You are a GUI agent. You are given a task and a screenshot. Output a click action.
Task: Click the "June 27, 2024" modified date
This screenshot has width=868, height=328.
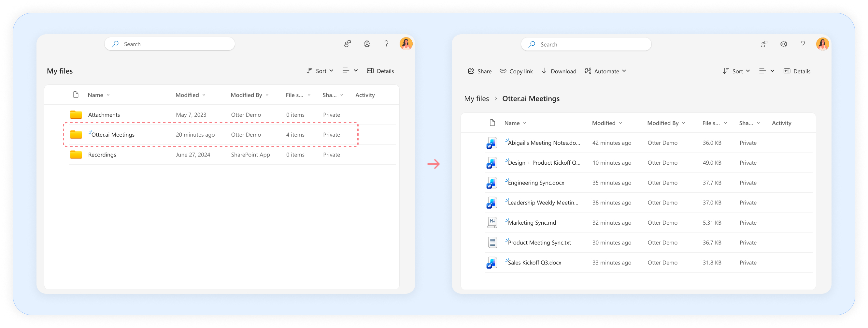pyautogui.click(x=193, y=155)
